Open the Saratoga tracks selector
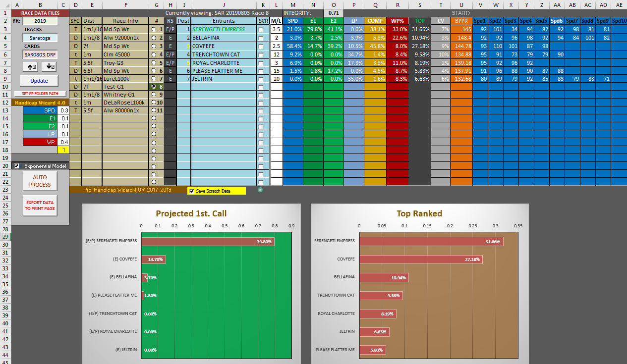This screenshot has width=627, height=364. click(40, 38)
